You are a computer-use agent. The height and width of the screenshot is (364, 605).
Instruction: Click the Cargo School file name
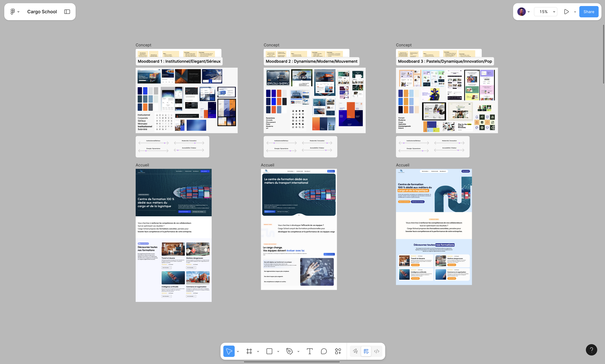click(42, 12)
